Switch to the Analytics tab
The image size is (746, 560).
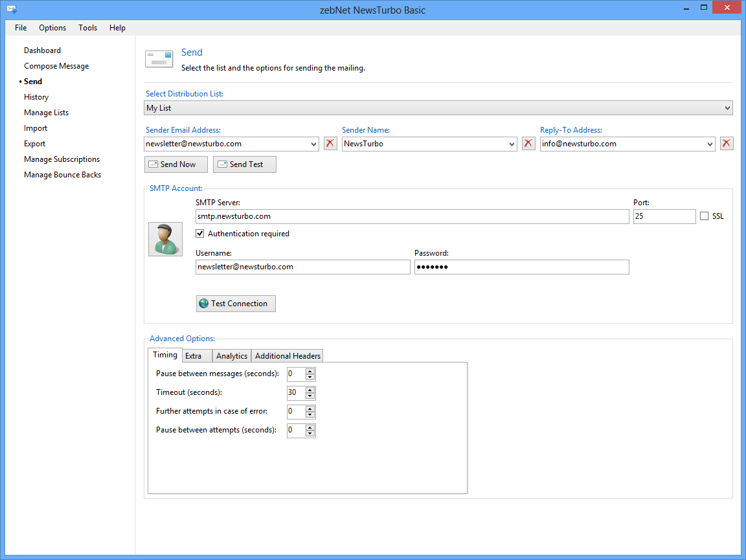[232, 356]
